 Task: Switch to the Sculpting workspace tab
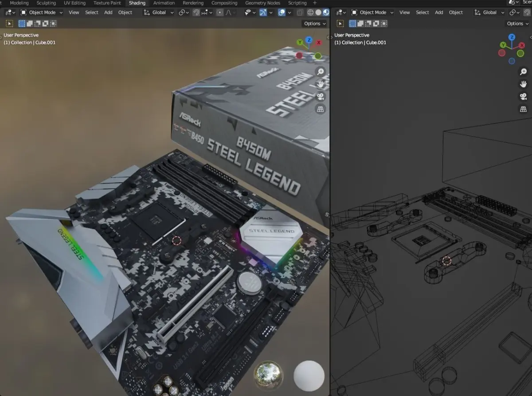46,3
